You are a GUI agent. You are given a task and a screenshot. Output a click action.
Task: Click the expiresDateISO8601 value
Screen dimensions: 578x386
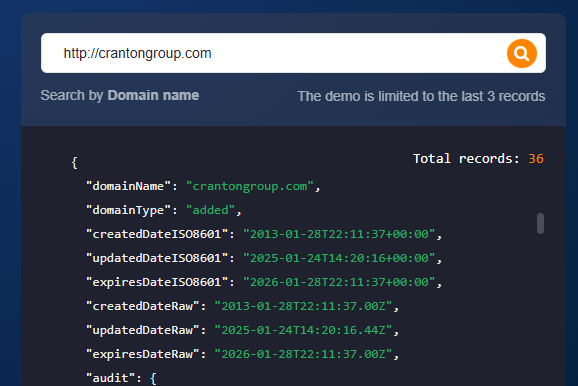(339, 282)
